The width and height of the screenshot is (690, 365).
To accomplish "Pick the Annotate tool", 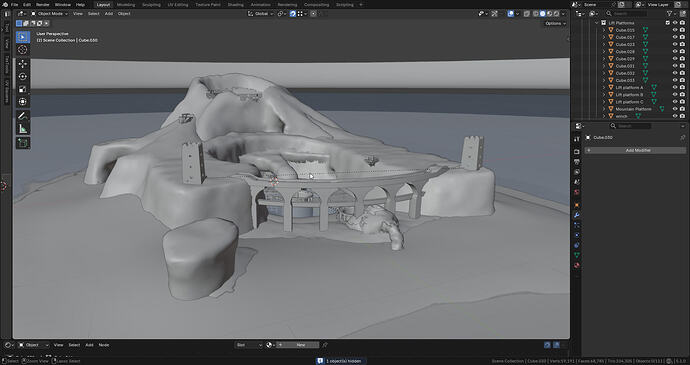I will point(23,116).
